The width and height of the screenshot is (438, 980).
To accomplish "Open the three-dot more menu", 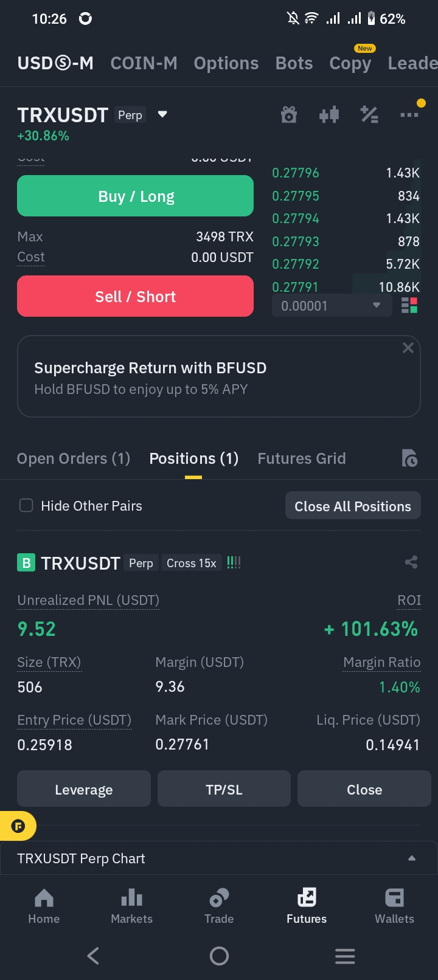I will (409, 114).
